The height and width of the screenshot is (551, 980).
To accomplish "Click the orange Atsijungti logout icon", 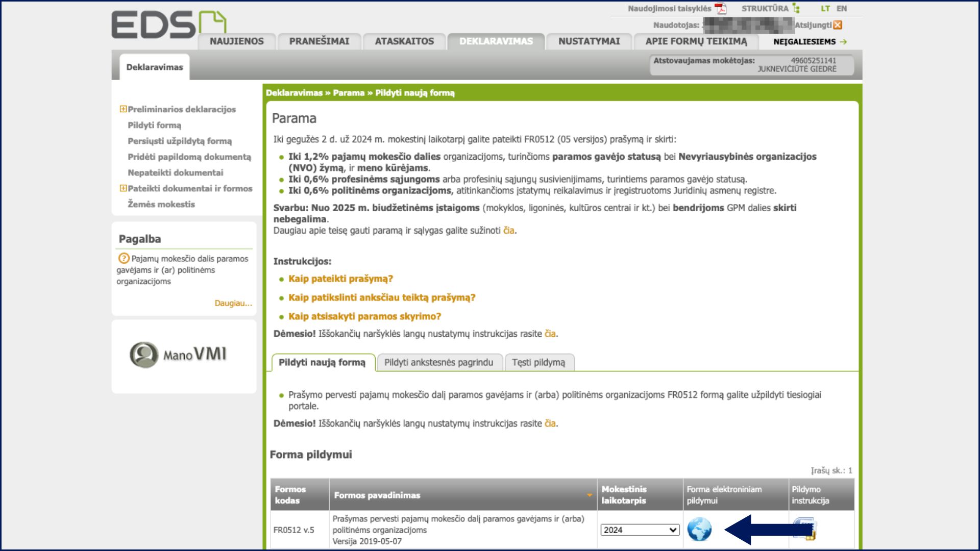I will click(x=838, y=25).
